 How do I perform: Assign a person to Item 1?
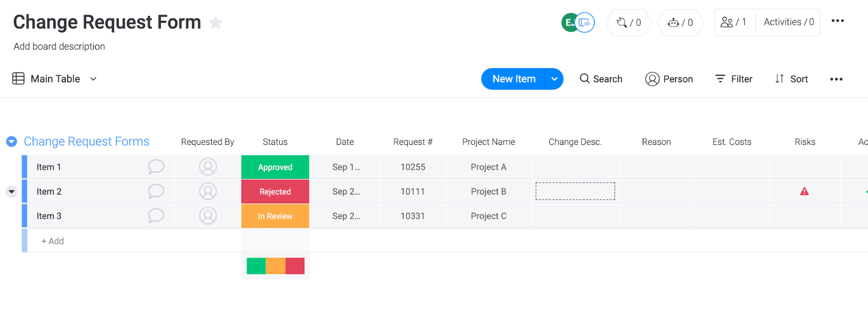pyautogui.click(x=208, y=167)
